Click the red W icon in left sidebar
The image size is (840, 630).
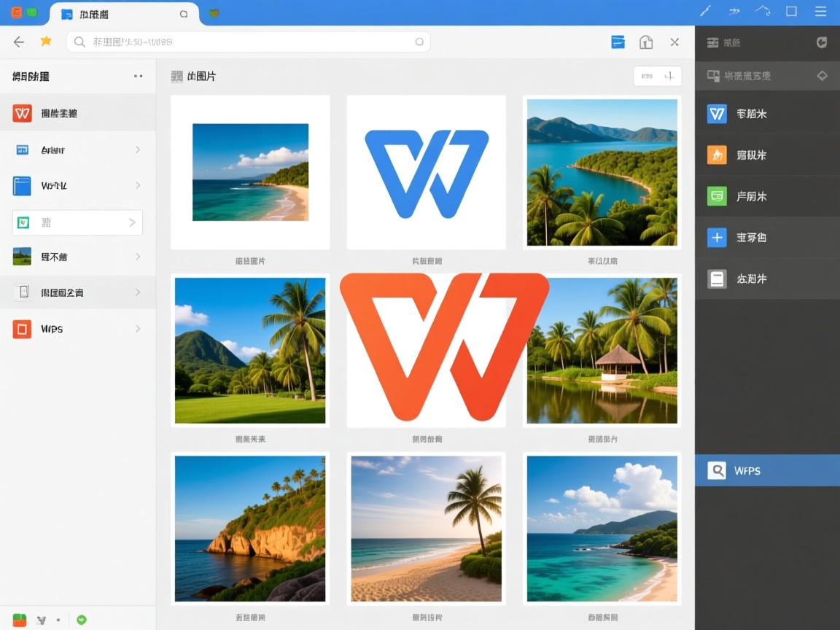[22, 113]
